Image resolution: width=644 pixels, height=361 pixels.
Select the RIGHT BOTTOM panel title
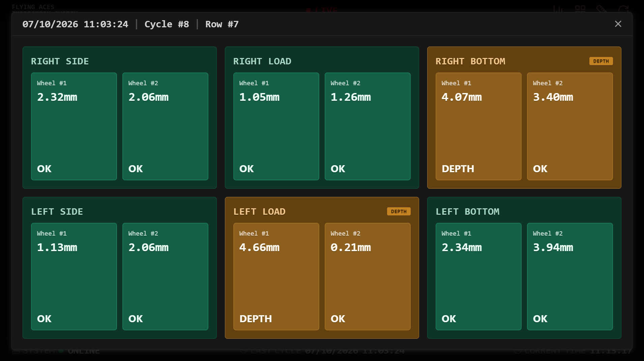470,61
